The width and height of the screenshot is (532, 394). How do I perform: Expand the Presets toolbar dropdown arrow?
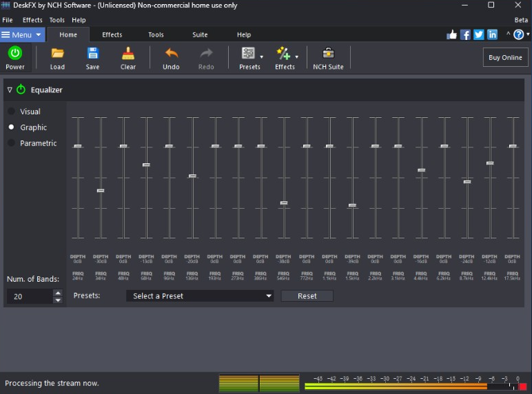pos(262,57)
